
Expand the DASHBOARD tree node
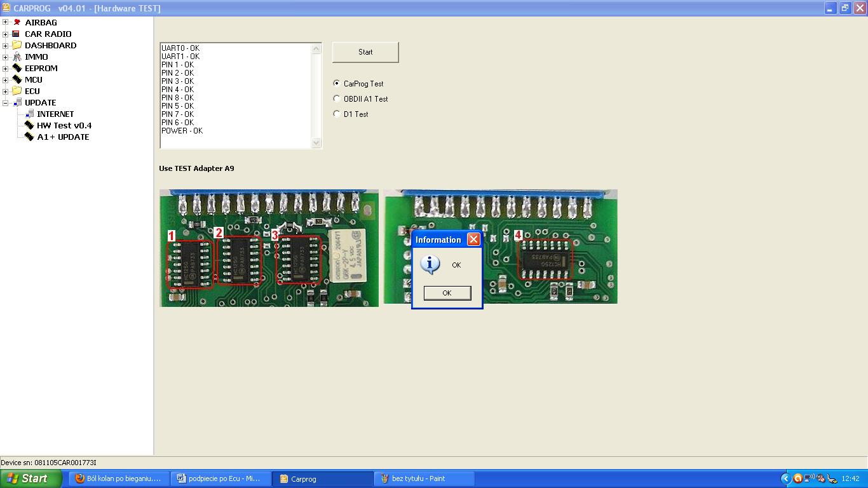point(6,45)
